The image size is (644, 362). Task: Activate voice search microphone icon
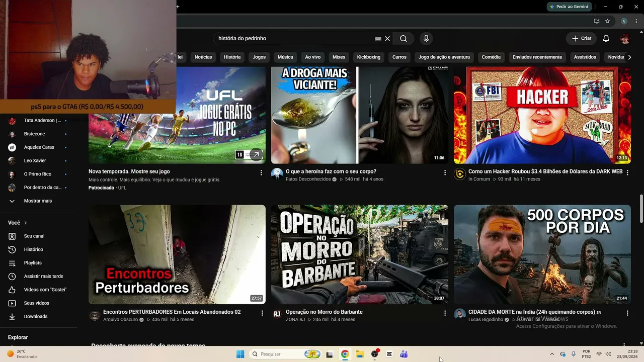point(426,39)
